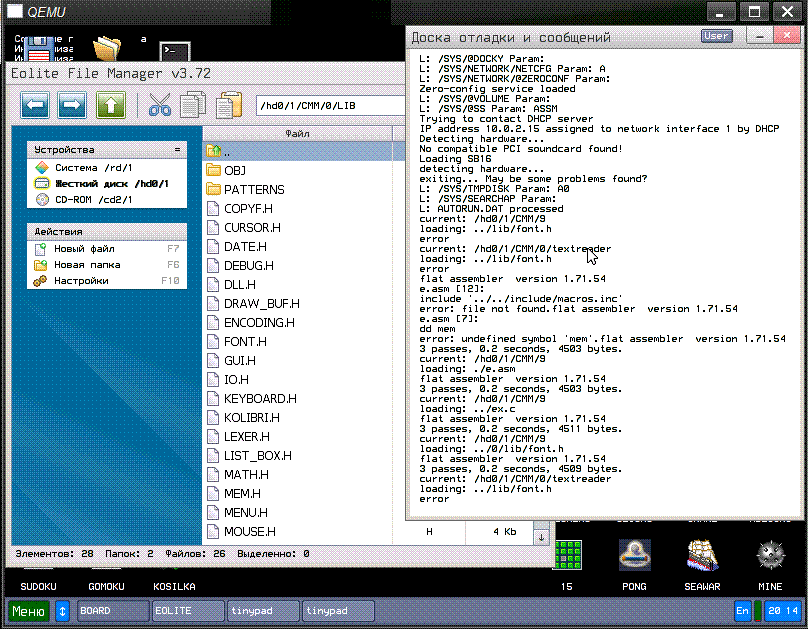Click the path field /hd0/1/CMM/0/LIB

[x=320, y=105]
